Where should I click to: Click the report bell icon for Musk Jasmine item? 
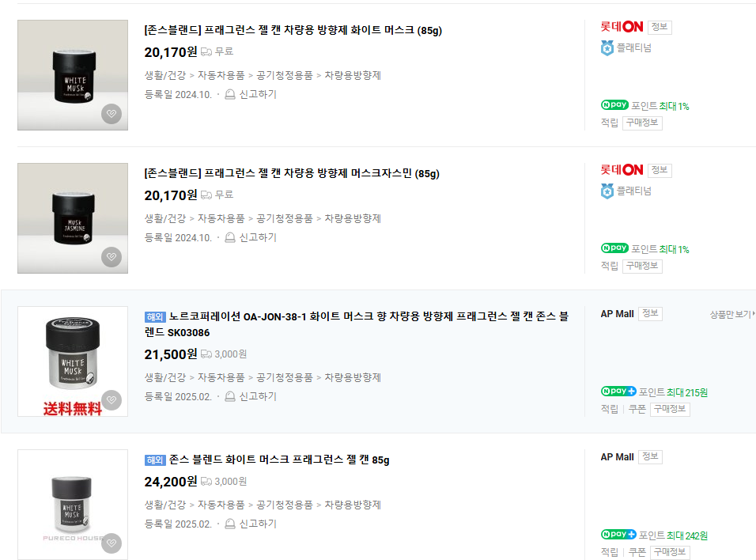click(230, 237)
